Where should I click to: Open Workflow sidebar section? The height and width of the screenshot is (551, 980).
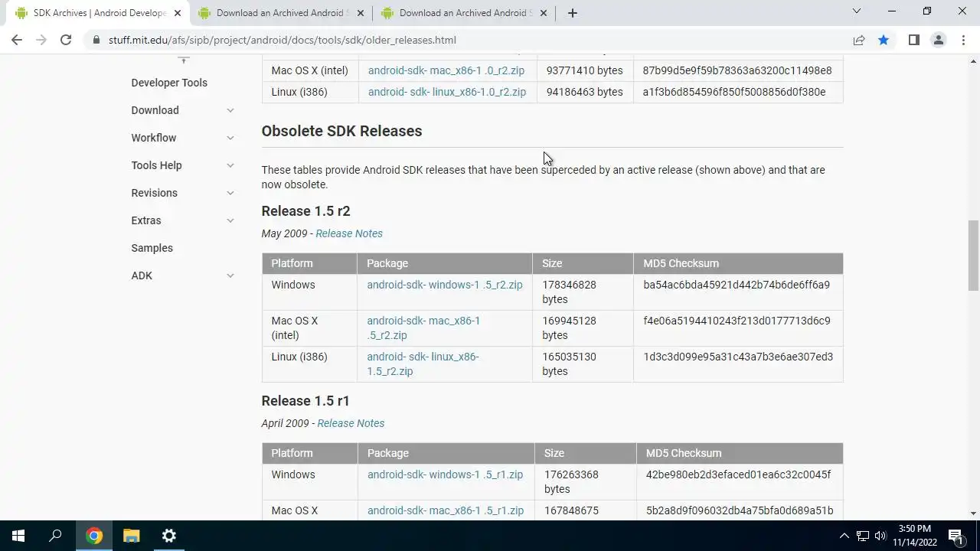pyautogui.click(x=153, y=138)
